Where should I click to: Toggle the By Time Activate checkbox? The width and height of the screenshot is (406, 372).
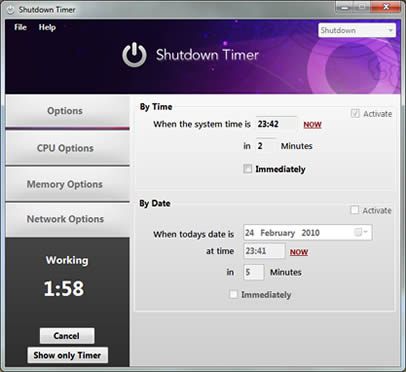pyautogui.click(x=355, y=114)
